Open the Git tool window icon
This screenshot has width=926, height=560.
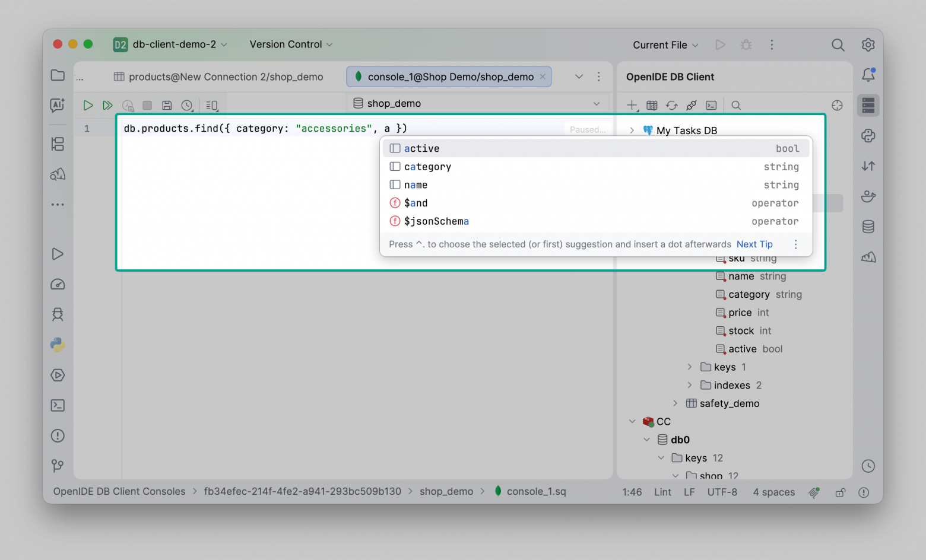tap(58, 466)
